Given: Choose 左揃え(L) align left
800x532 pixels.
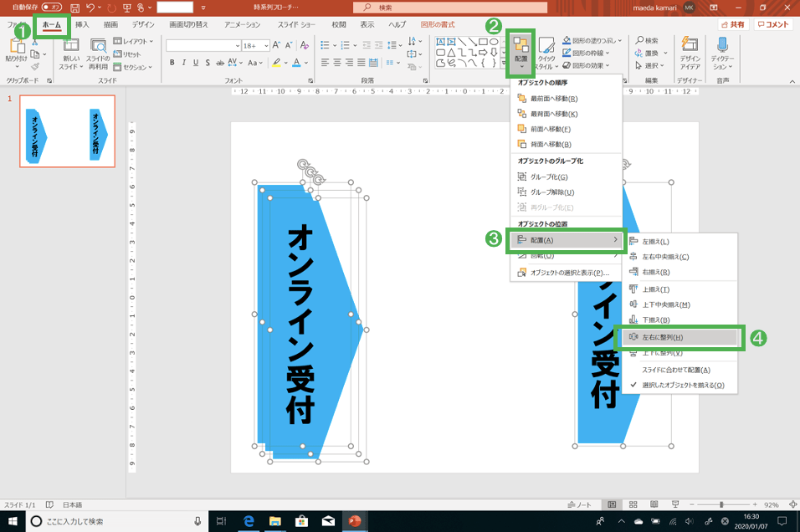Looking at the screenshot, I should pos(679,242).
